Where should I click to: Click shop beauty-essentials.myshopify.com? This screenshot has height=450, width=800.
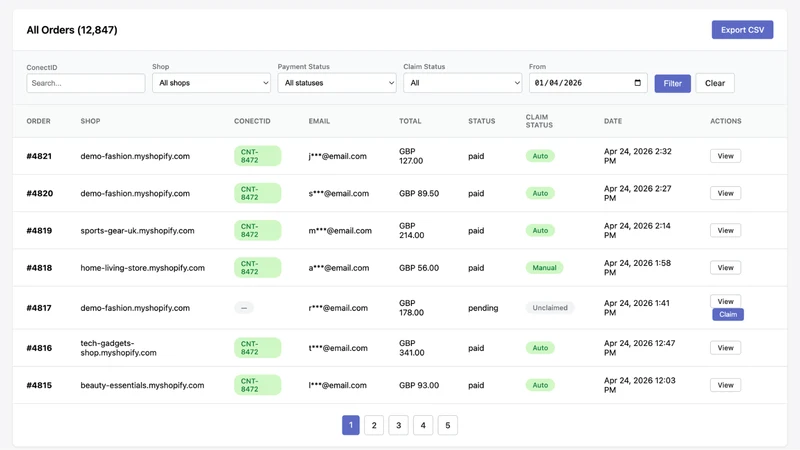tap(142, 385)
